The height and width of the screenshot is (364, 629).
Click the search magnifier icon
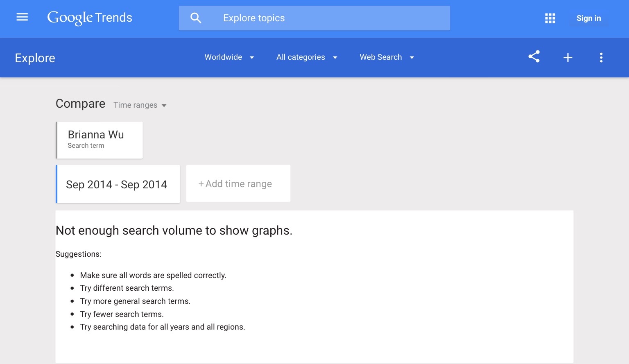(196, 18)
